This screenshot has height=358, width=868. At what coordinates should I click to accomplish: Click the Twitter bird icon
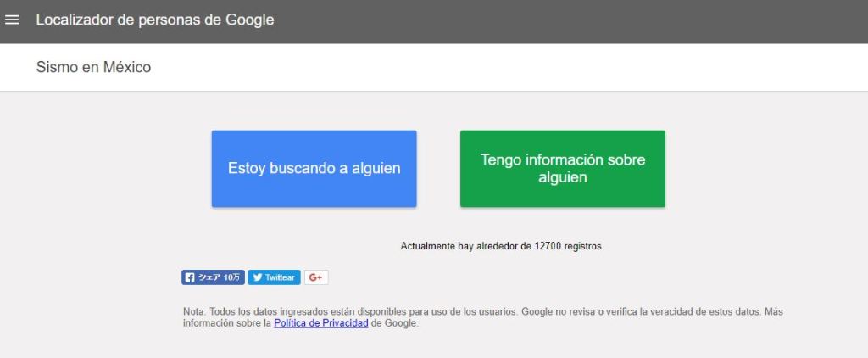pos(257,277)
